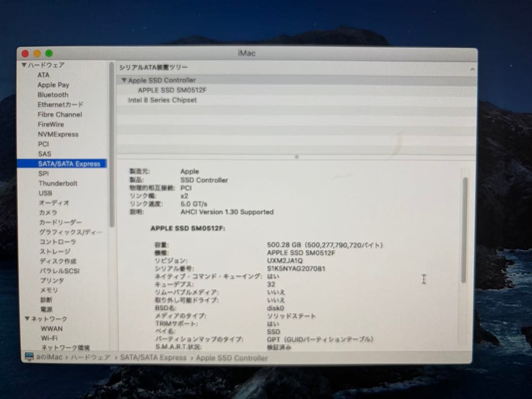Open メモリ entry in the sidebar
532x399 pixels.
tap(49, 290)
